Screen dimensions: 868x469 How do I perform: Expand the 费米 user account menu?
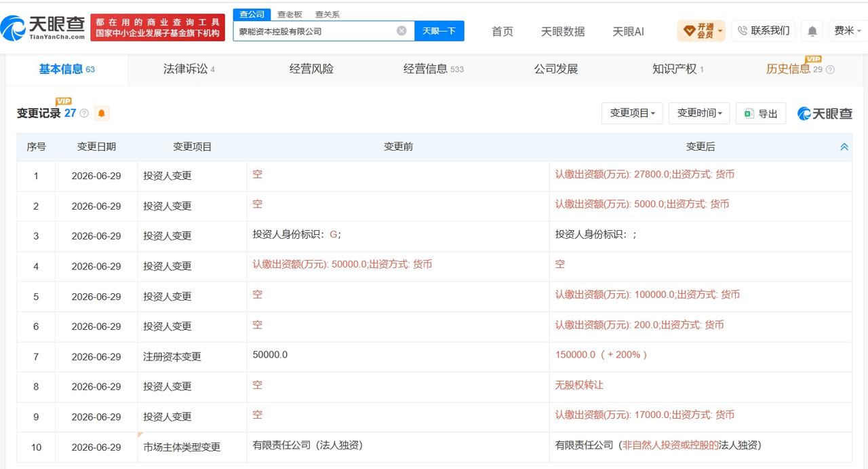[848, 31]
